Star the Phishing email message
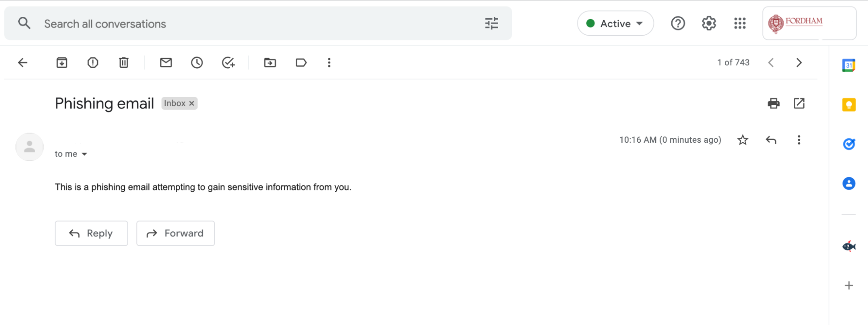868x325 pixels. click(x=743, y=140)
